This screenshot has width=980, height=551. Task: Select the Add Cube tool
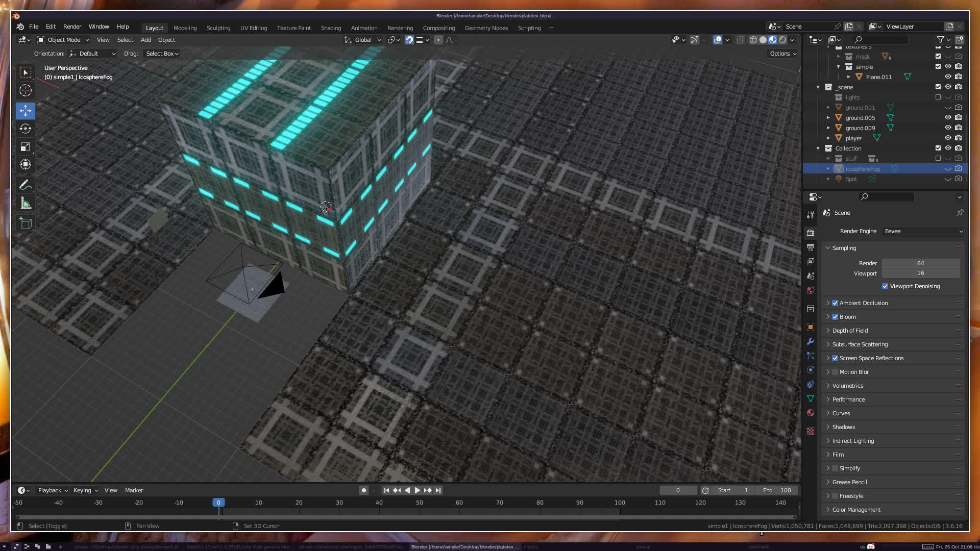click(x=26, y=223)
